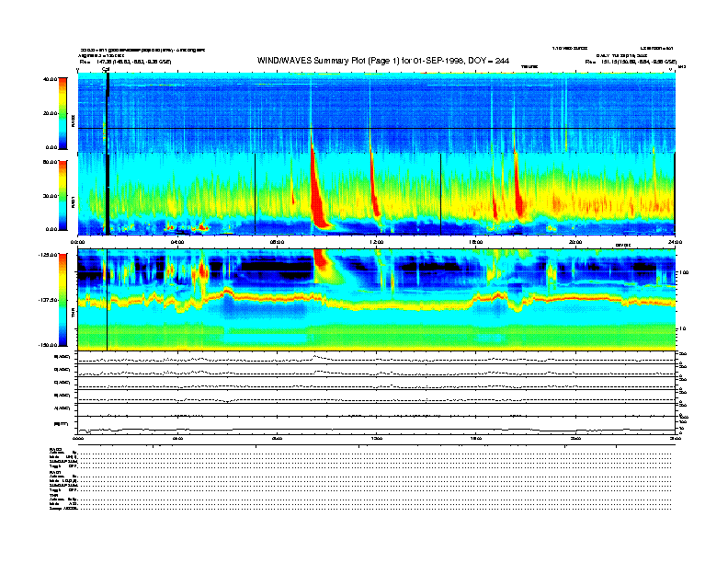Click the 10 frequency label right of TNR panel
This screenshot has height=563, width=728.
684,329
